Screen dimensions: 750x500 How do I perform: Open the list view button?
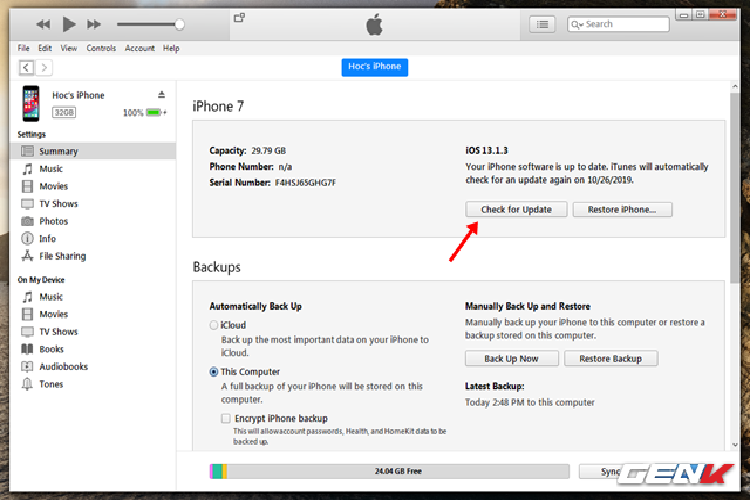click(542, 24)
